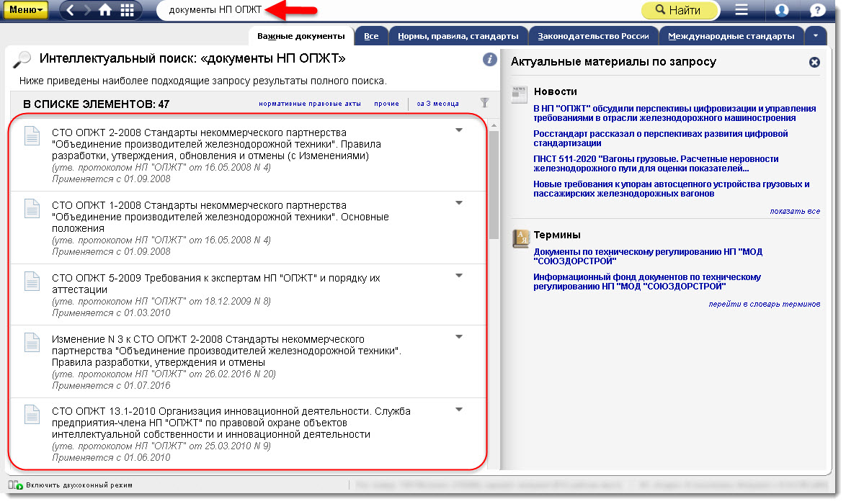The height and width of the screenshot is (504, 846).
Task: Click the two-window mode icon in status bar
Action: pyautogui.click(x=15, y=485)
